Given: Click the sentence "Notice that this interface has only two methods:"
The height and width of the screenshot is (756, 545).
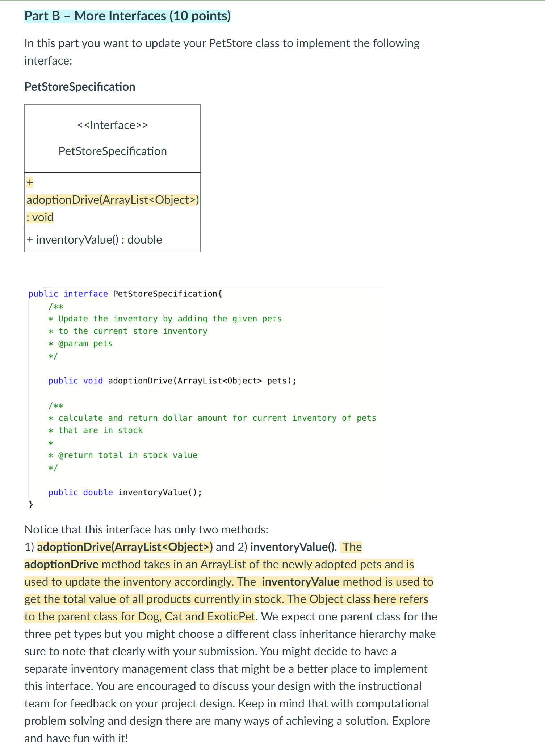Looking at the screenshot, I should (x=147, y=529).
